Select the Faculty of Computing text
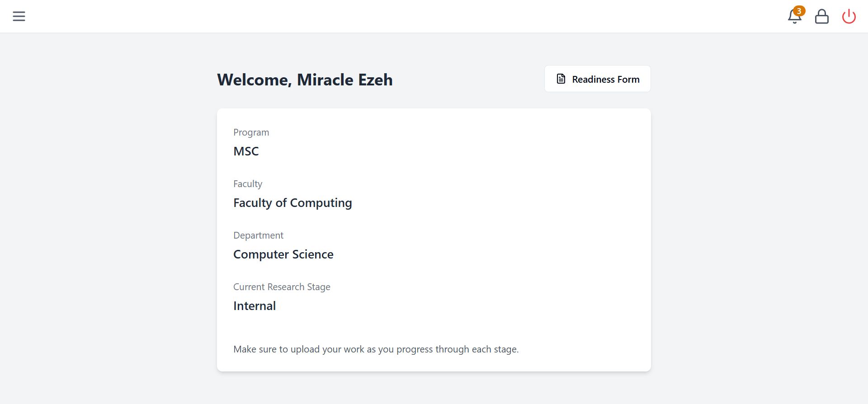 [x=292, y=203]
